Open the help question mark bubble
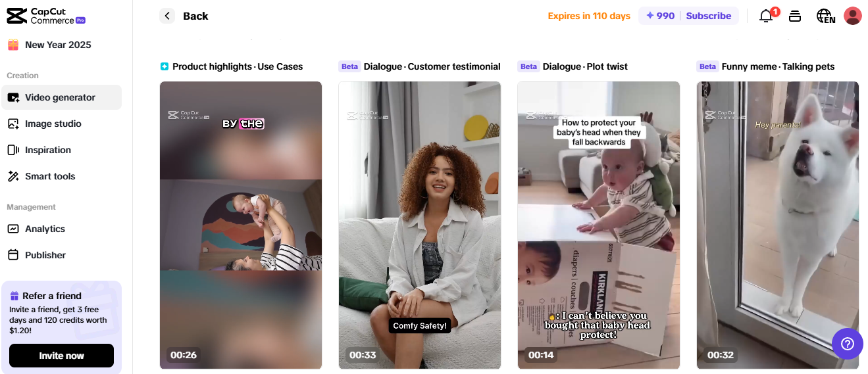This screenshot has width=868, height=374. point(848,344)
